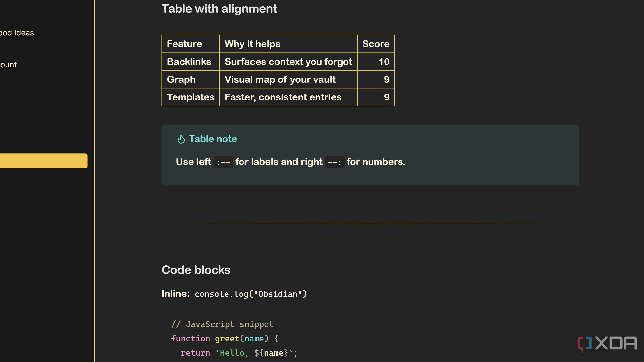Viewport: 644px width, 362px height.
Task: Open the sidebar note ending in 'ood Ideas'
Action: pyautogui.click(x=17, y=33)
